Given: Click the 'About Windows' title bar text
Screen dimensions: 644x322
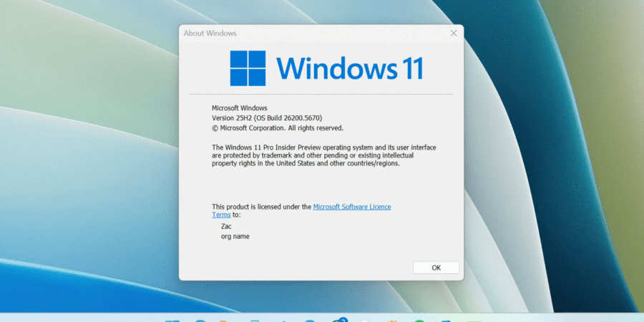Looking at the screenshot, I should point(210,33).
